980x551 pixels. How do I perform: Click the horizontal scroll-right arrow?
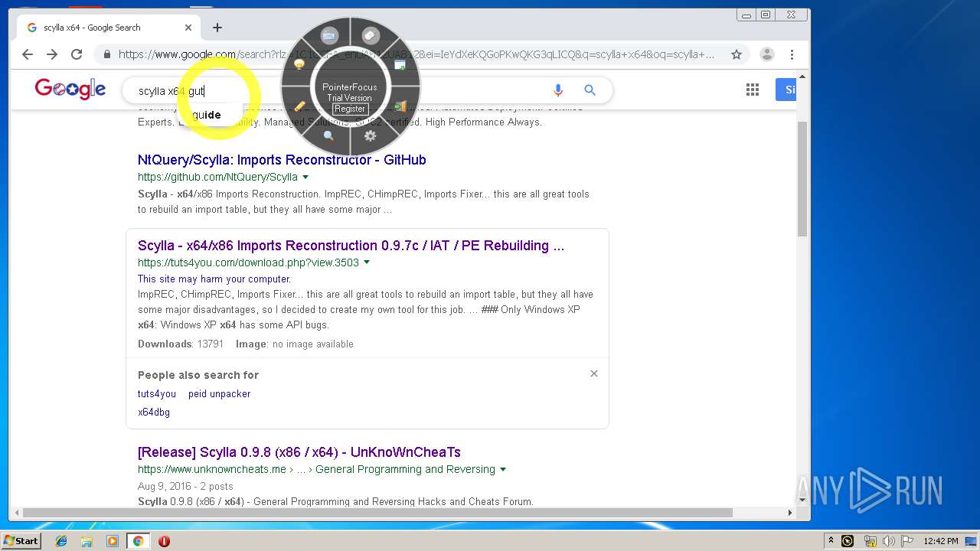click(x=790, y=513)
